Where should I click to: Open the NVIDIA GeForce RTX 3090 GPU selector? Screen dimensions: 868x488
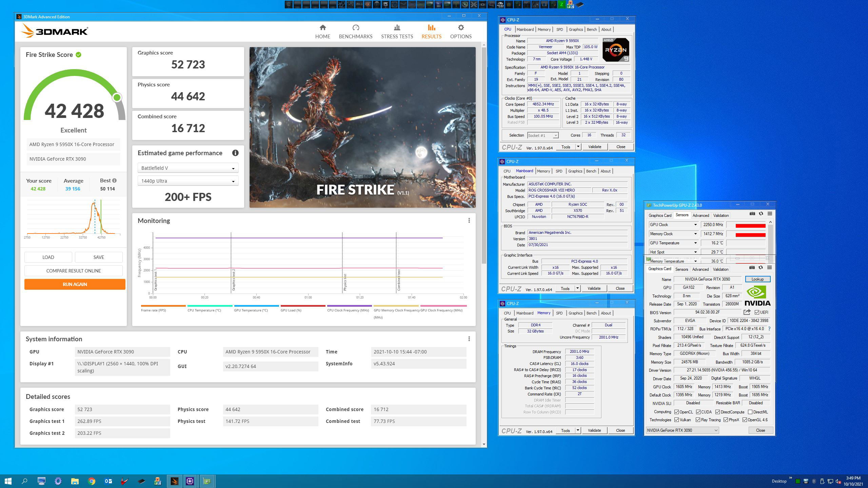(x=682, y=430)
